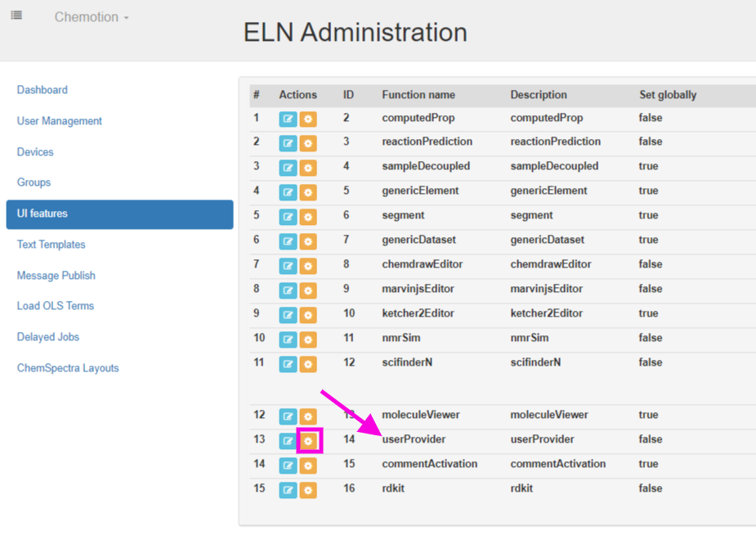Edit the computedProp feature entry
756x535 pixels.
(x=288, y=119)
